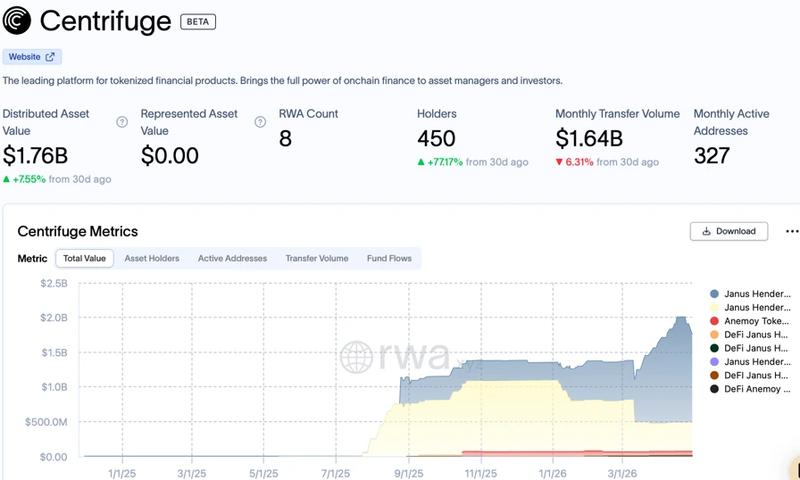Open help icon for Distributed Asset Value
800x480 pixels.
[122, 122]
